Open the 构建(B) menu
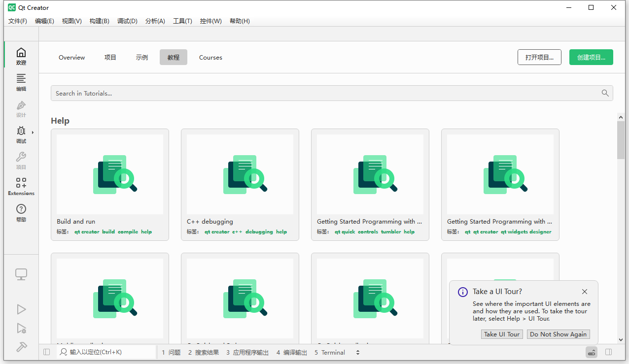The height and width of the screenshot is (364, 629). click(x=100, y=21)
